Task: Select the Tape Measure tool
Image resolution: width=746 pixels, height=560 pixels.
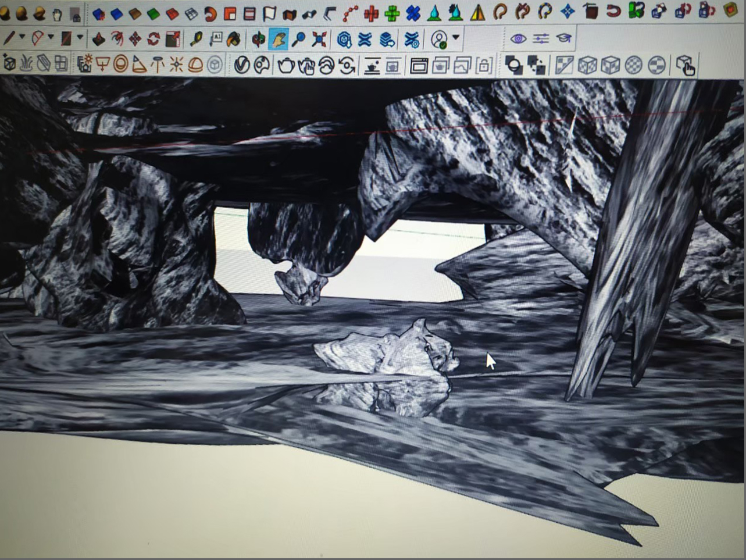Action: point(197,39)
